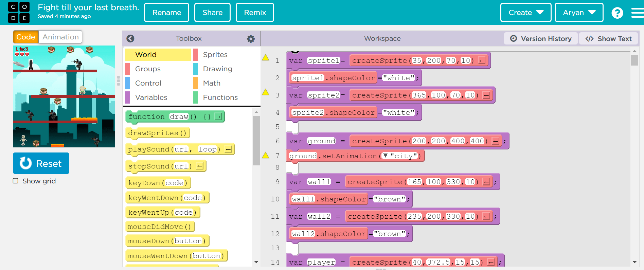This screenshot has height=270, width=644.
Task: Click the project title "Fight till your last breath."
Action: [88, 7]
